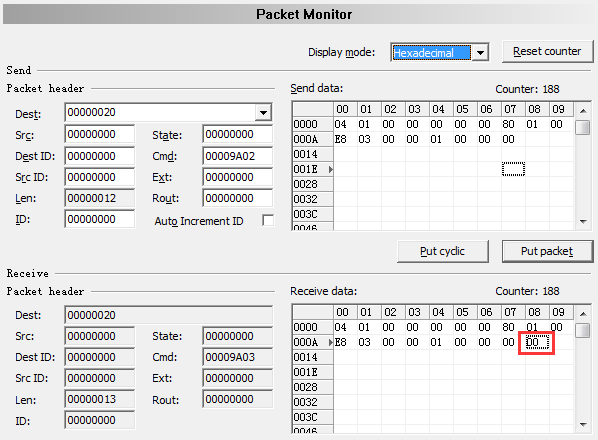Click the Send Len field 00000012
Screen dimensions: 598x440
pos(100,198)
